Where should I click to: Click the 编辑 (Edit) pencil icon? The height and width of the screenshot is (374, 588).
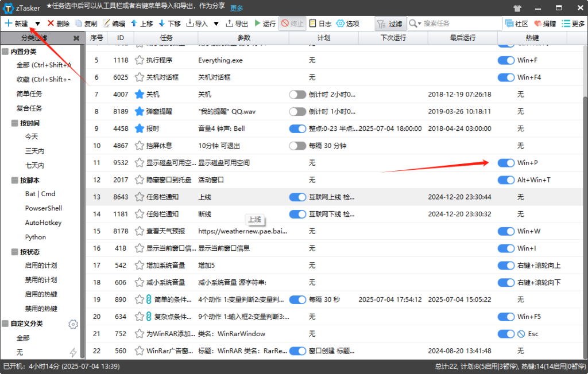(x=106, y=24)
